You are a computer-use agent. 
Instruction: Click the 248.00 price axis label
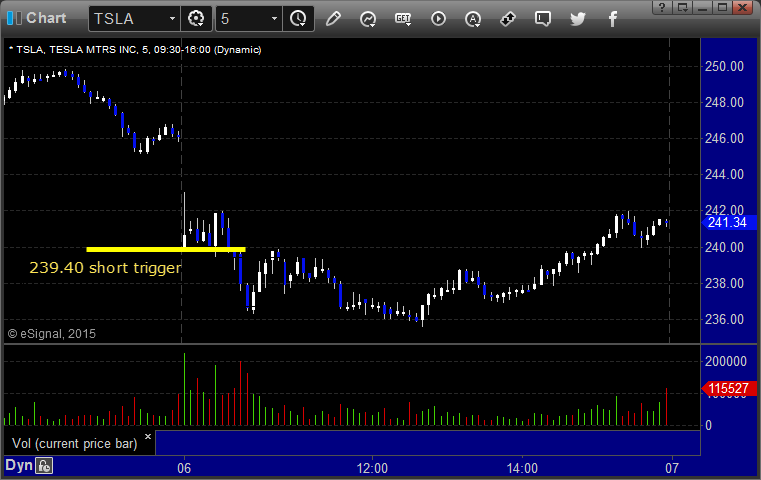click(x=724, y=102)
